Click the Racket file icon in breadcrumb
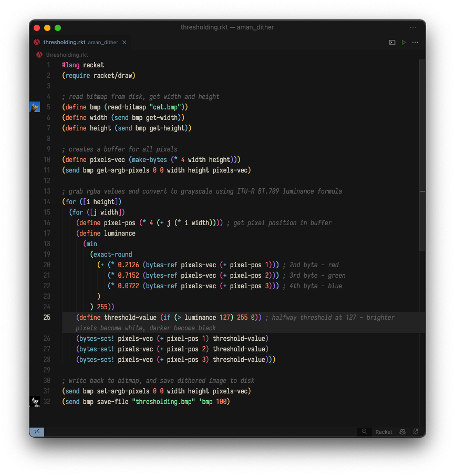Viewport: 455px width, 476px height. point(39,55)
